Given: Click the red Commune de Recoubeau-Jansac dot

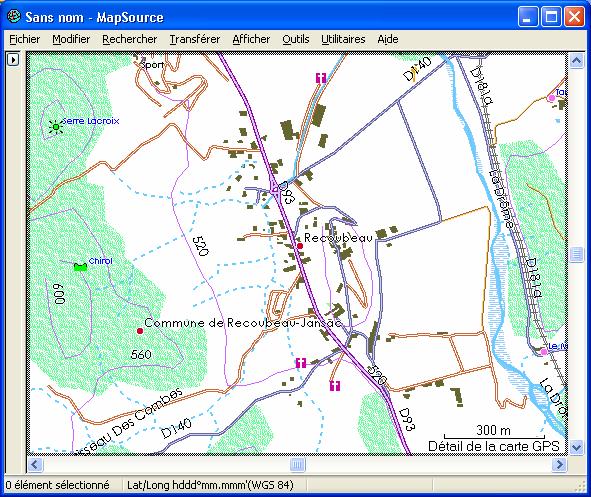Looking at the screenshot, I should [140, 331].
